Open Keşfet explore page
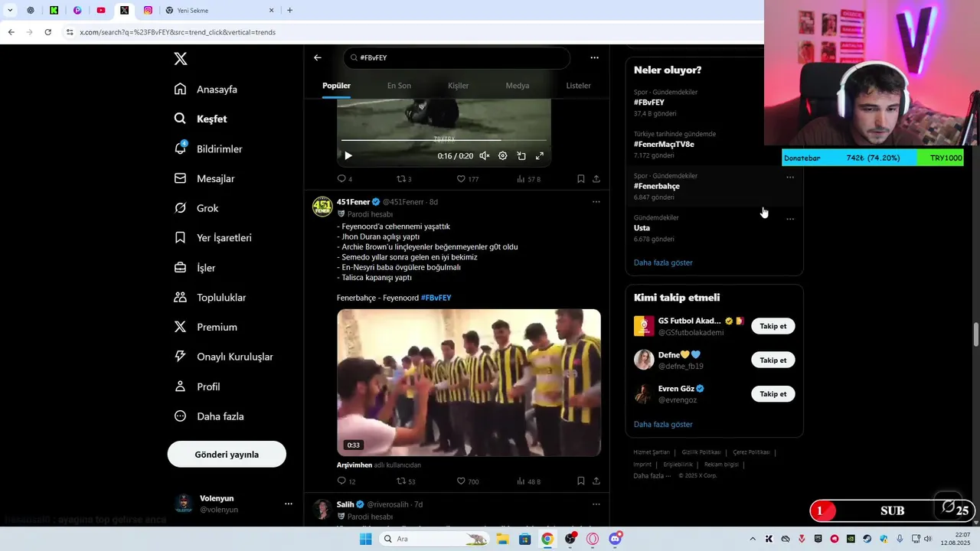 click(x=201, y=119)
